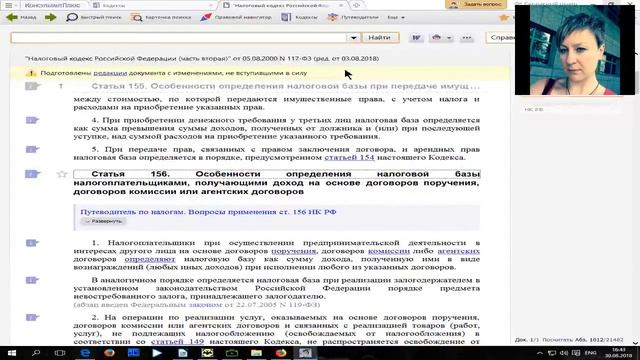Star Статья 156 as favorite
The width and height of the screenshot is (640, 360).
62,174
